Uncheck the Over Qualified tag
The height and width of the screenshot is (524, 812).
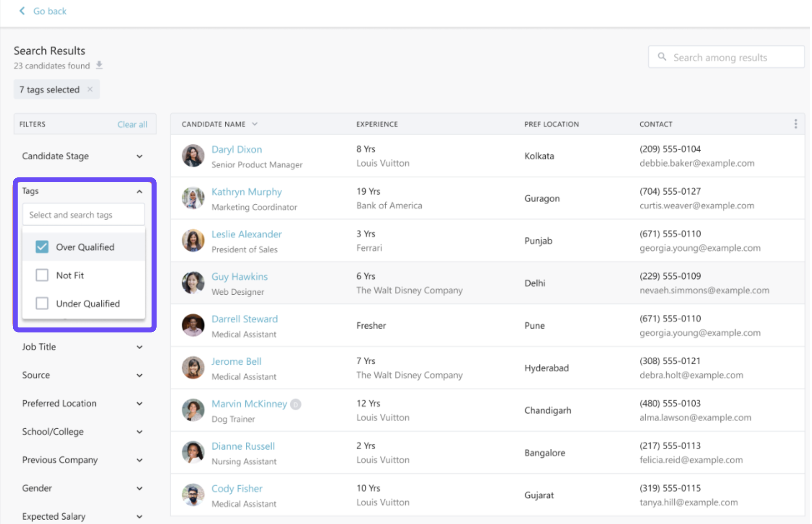pos(42,247)
